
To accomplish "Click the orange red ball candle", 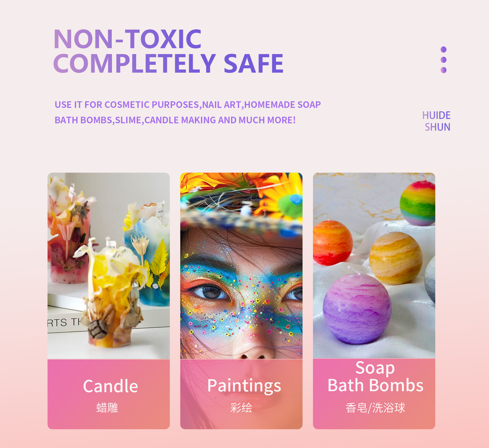I will (x=332, y=243).
